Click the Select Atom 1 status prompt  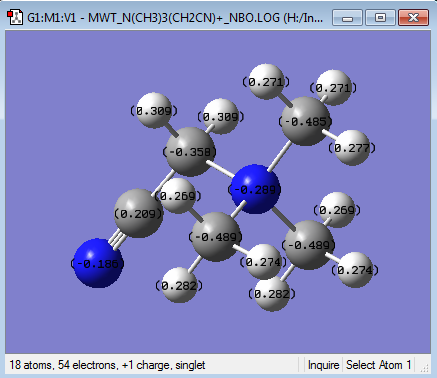coord(379,365)
